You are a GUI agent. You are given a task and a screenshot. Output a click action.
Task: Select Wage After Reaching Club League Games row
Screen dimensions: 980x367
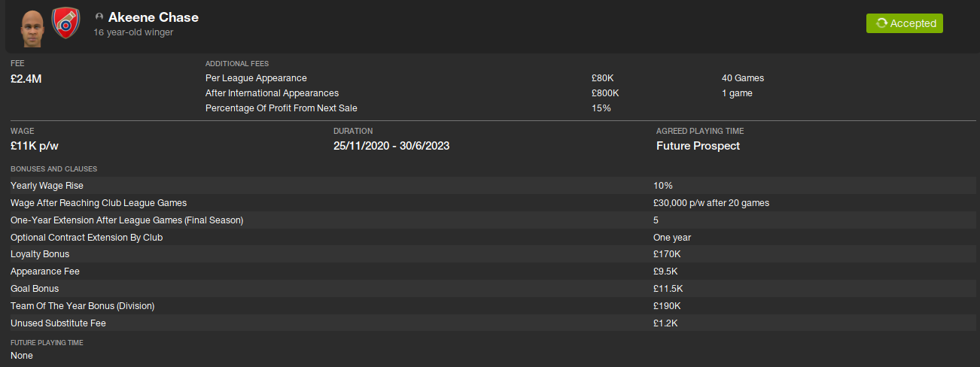pos(99,203)
